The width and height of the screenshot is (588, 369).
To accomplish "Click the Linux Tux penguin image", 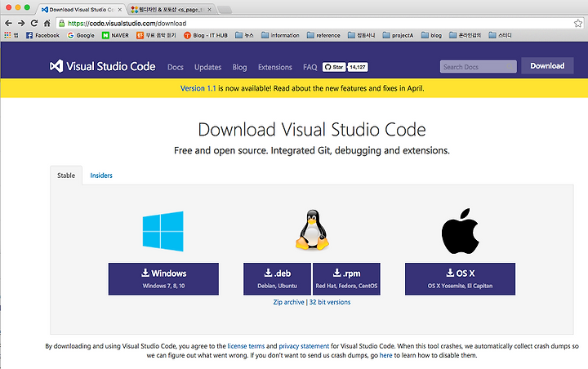I will pyautogui.click(x=312, y=230).
